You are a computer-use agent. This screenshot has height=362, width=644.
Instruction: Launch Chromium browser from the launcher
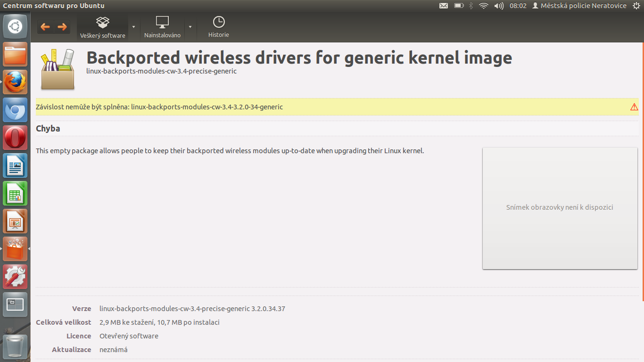(15, 110)
